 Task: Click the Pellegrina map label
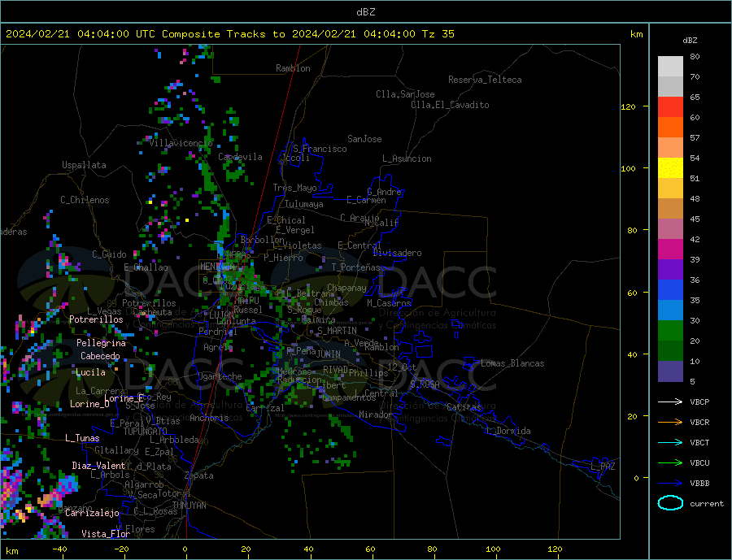102,344
